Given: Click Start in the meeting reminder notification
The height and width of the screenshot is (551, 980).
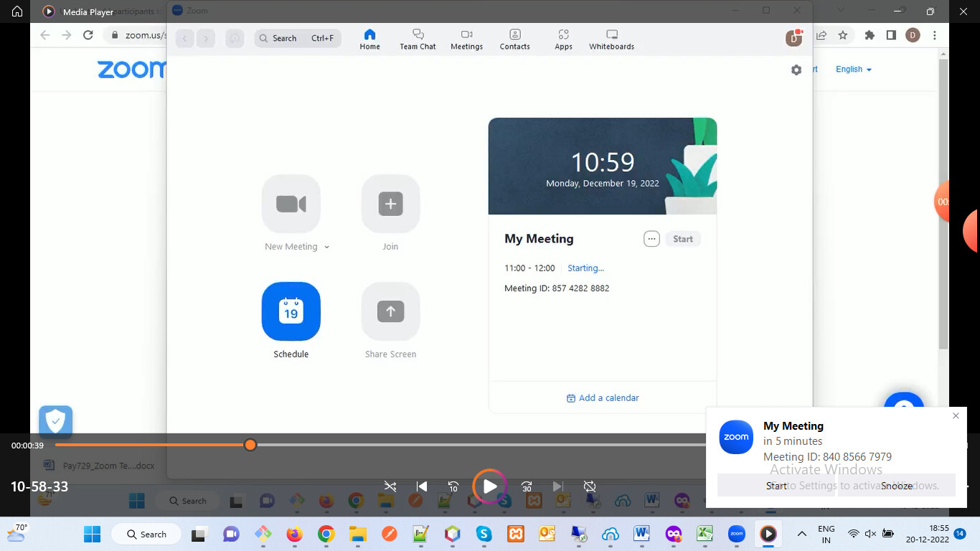Looking at the screenshot, I should coord(777,486).
